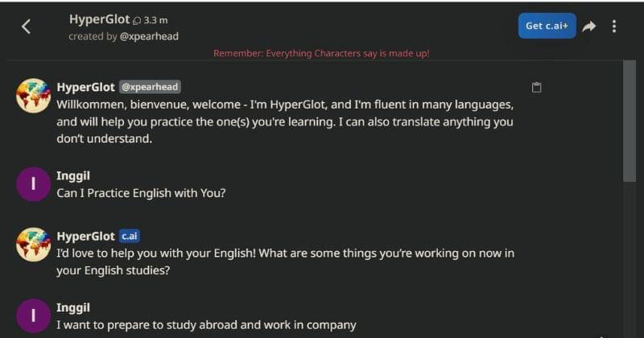Open the creator link @xpearhead under title
644x338 pixels.
(x=149, y=36)
